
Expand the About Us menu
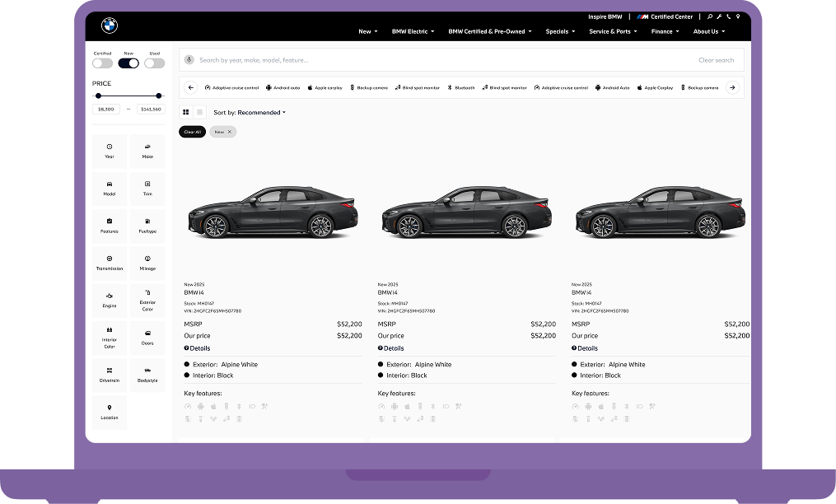coord(709,31)
